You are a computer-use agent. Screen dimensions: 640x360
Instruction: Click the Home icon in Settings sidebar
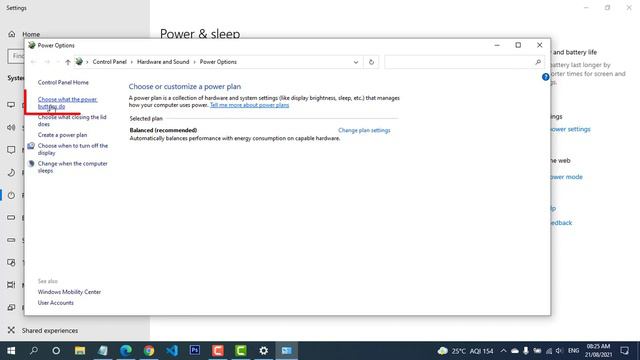point(11,34)
